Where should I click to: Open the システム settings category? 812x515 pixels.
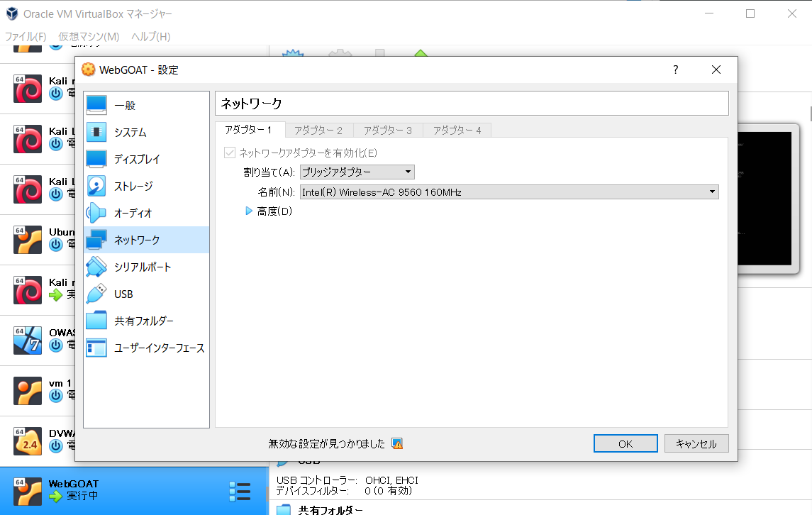point(147,132)
